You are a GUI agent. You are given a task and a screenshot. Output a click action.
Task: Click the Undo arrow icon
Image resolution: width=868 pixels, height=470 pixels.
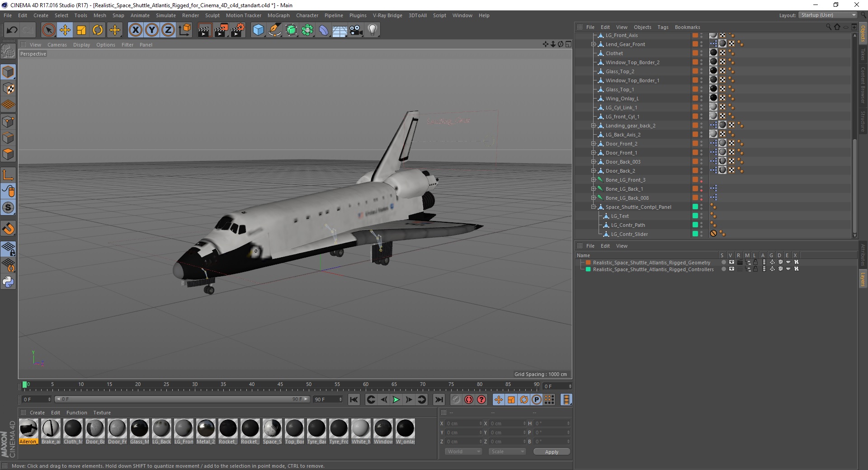coord(12,30)
